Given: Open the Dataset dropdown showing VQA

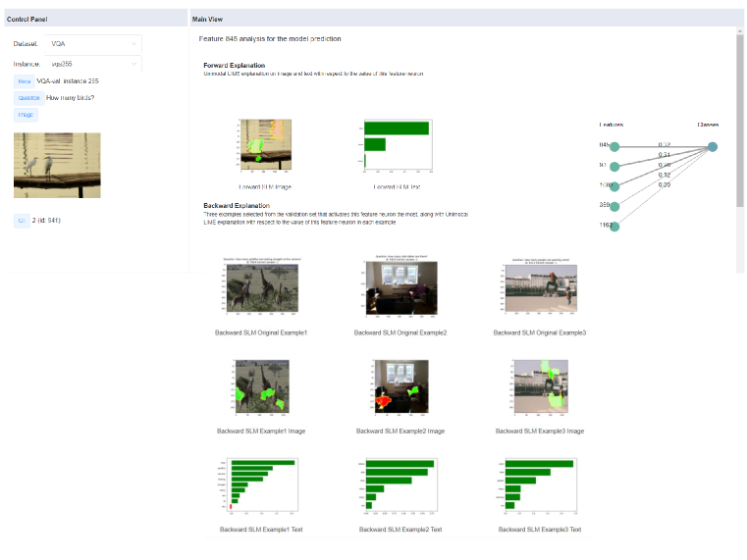Looking at the screenshot, I should (94, 43).
